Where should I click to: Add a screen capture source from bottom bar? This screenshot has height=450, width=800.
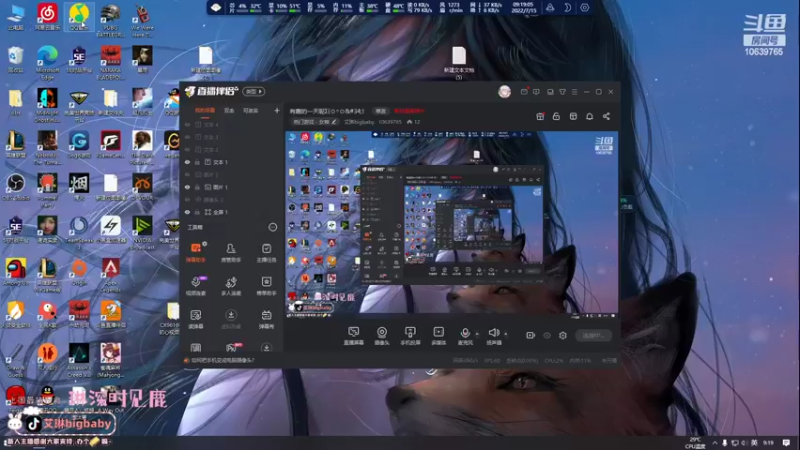(354, 336)
